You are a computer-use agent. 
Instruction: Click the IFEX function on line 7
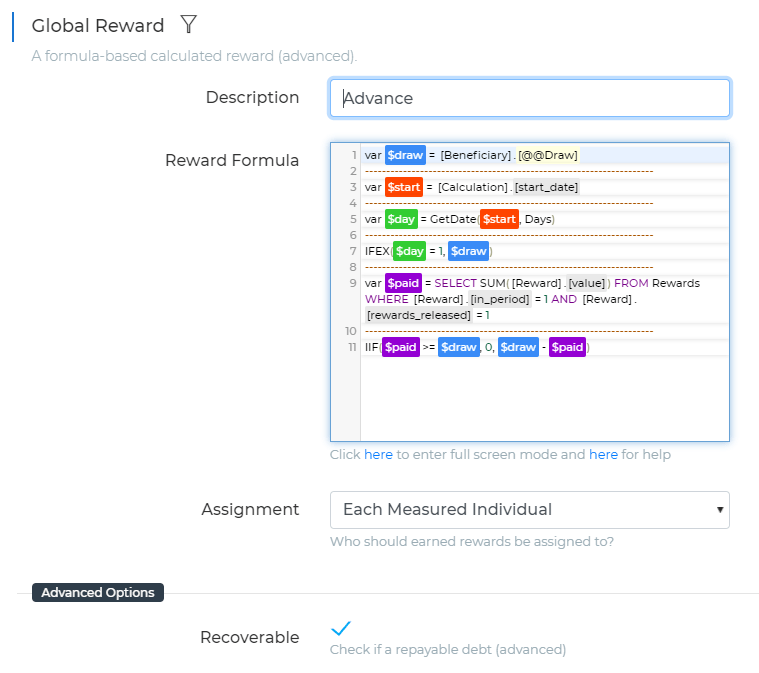pyautogui.click(x=377, y=251)
